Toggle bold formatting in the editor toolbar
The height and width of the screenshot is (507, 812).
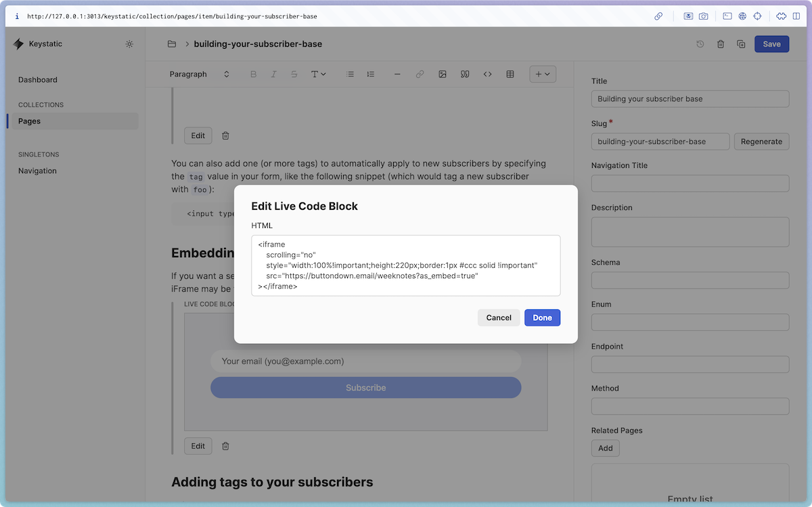point(254,74)
